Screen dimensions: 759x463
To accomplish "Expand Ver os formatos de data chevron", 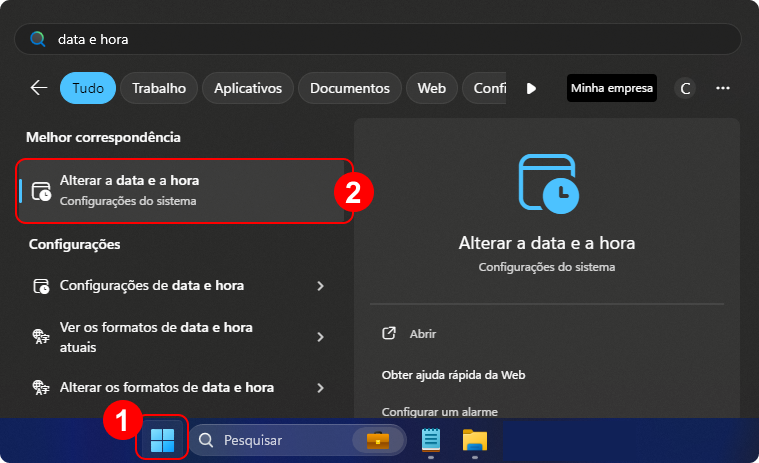I will click(x=320, y=337).
